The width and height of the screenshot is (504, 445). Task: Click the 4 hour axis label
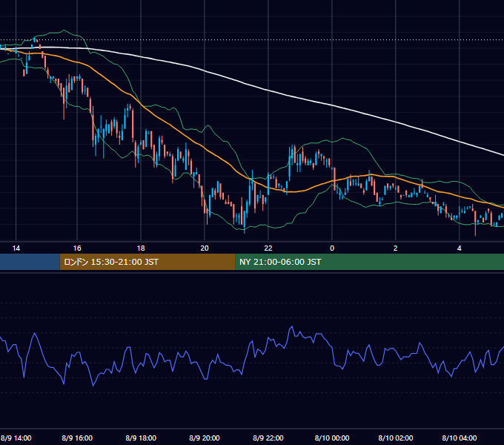[x=460, y=248]
